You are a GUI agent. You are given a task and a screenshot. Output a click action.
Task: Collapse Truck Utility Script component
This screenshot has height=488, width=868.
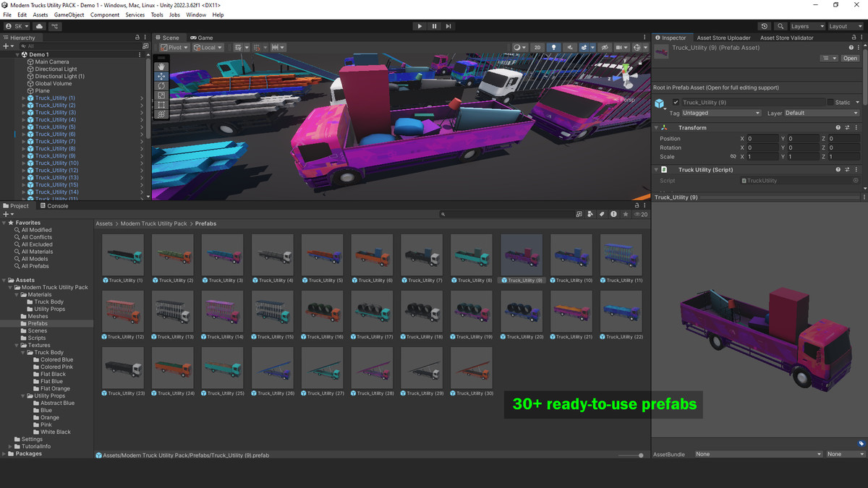tap(657, 169)
